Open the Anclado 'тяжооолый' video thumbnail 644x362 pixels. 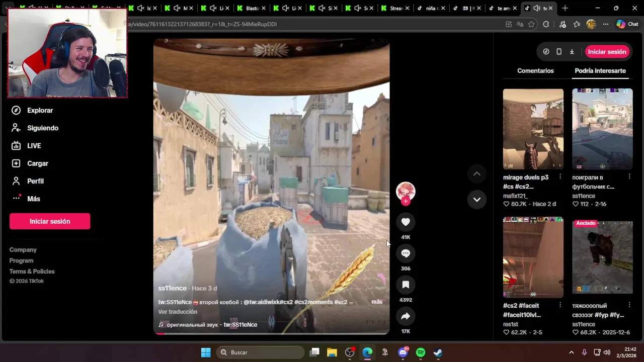[x=602, y=257]
